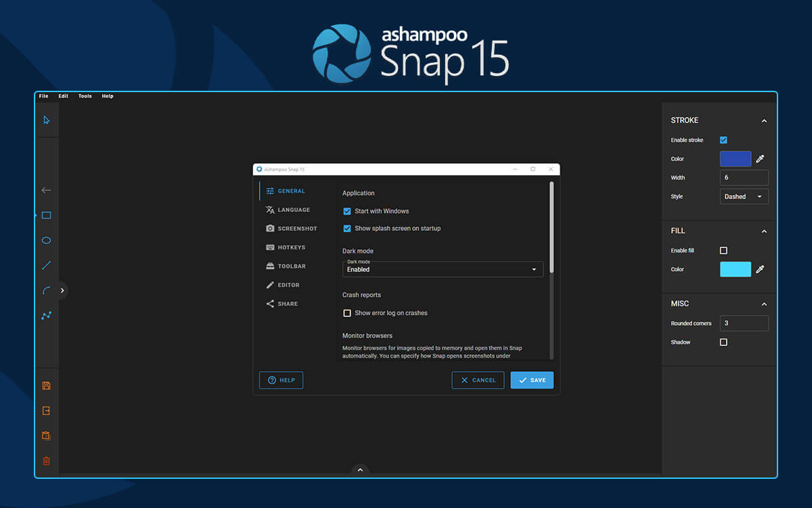
Task: Click the orange Save disk icon
Action: click(47, 386)
